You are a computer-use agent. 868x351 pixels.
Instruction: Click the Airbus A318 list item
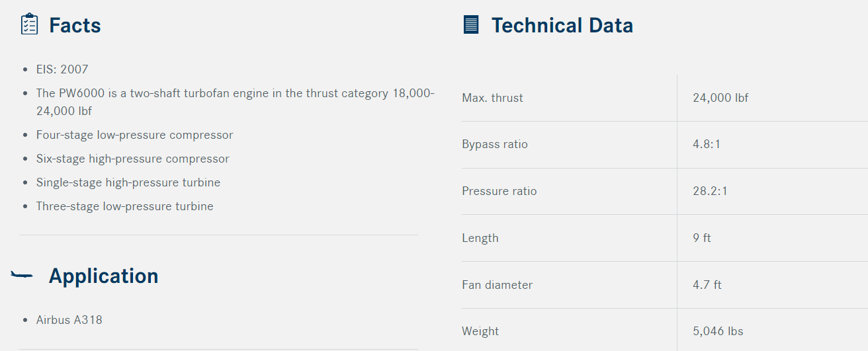coord(69,320)
